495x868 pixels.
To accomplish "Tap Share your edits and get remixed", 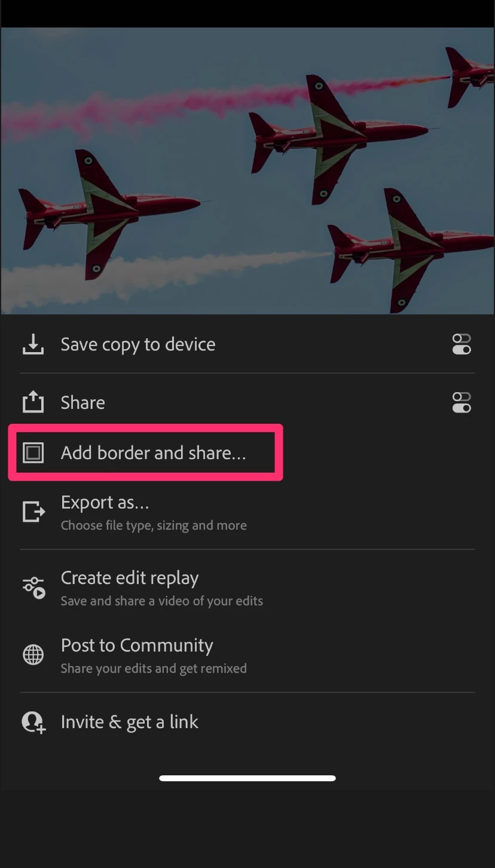I will [154, 668].
